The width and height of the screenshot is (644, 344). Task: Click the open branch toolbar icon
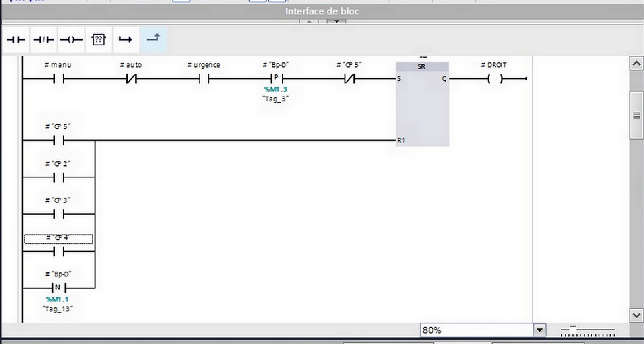[x=125, y=39]
